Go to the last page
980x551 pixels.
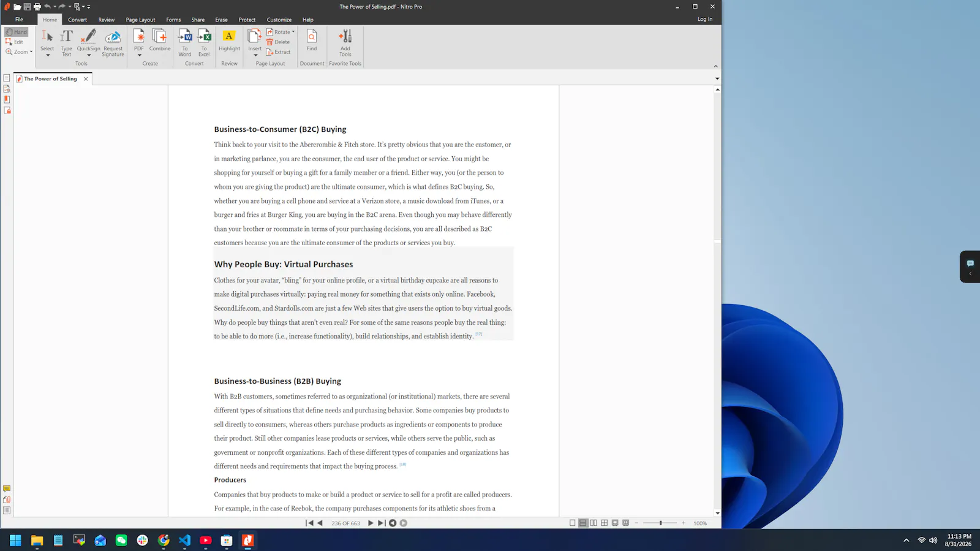click(x=381, y=523)
